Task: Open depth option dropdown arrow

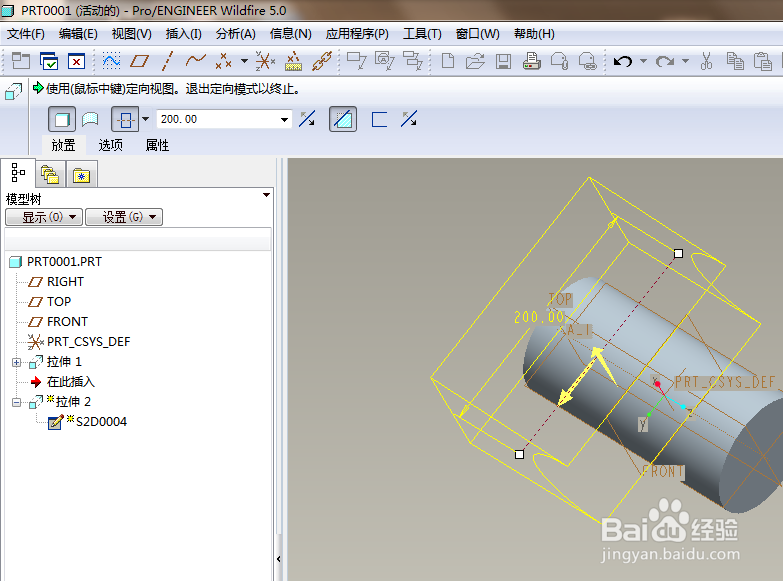Action: click(145, 119)
